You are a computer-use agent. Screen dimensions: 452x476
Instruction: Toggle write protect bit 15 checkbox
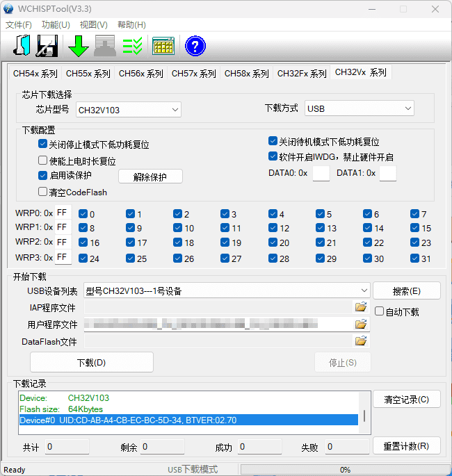tap(414, 227)
